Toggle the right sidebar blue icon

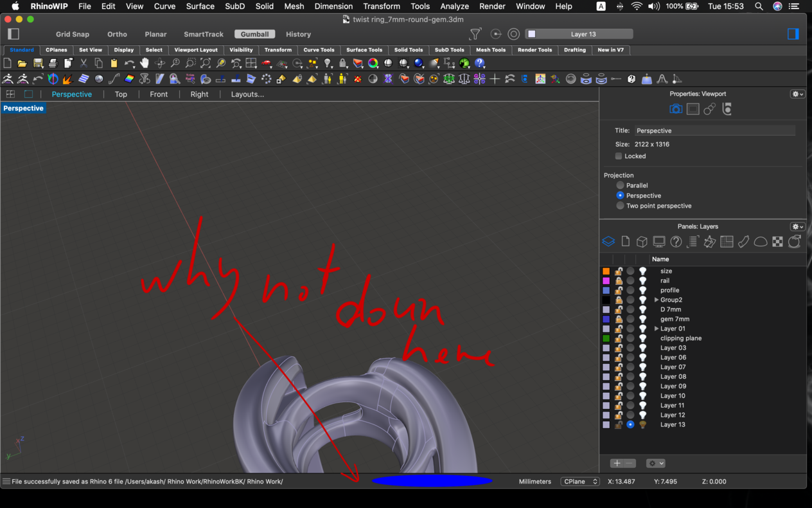[793, 34]
